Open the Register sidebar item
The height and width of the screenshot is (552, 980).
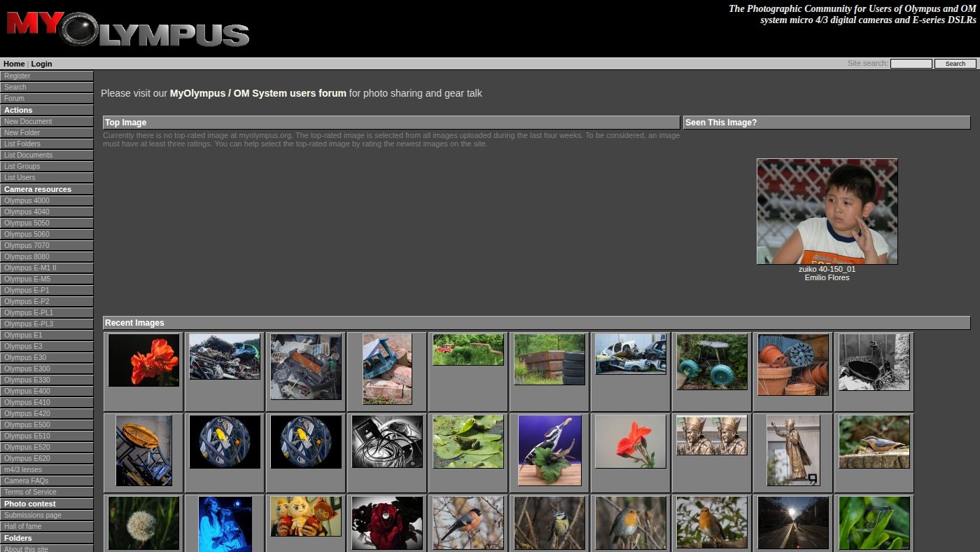click(x=47, y=76)
